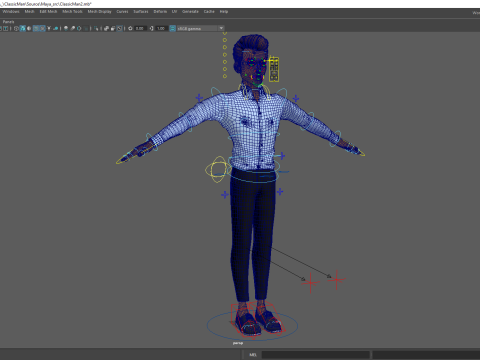Toggle isolate select icon
The height and width of the screenshot is (360, 480).
[96, 28]
